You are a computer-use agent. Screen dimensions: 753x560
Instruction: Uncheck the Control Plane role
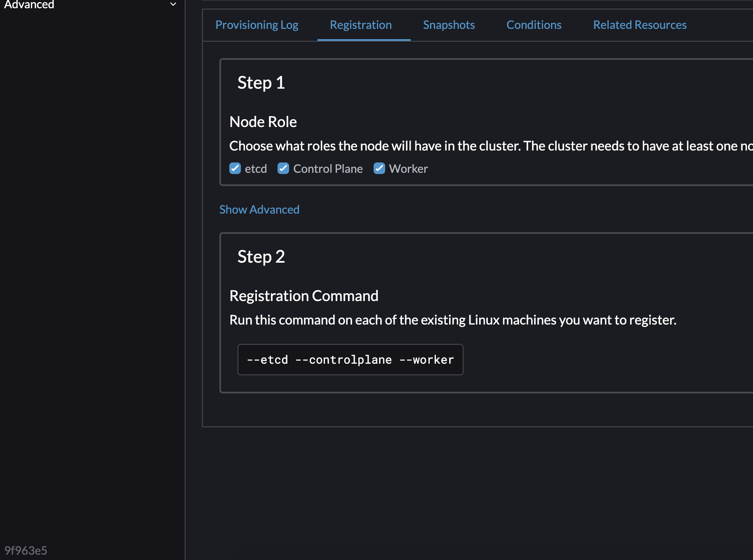click(283, 168)
